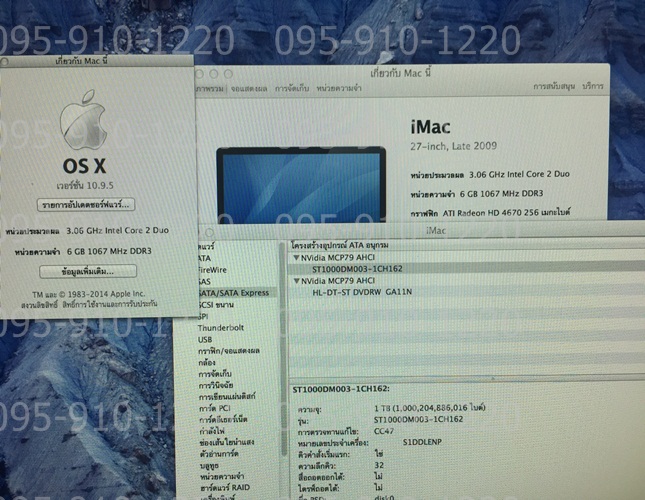Viewport: 645px width, 500px height.
Task: Open the Displays tab (จอแสดงผล)
Action: click(x=248, y=88)
